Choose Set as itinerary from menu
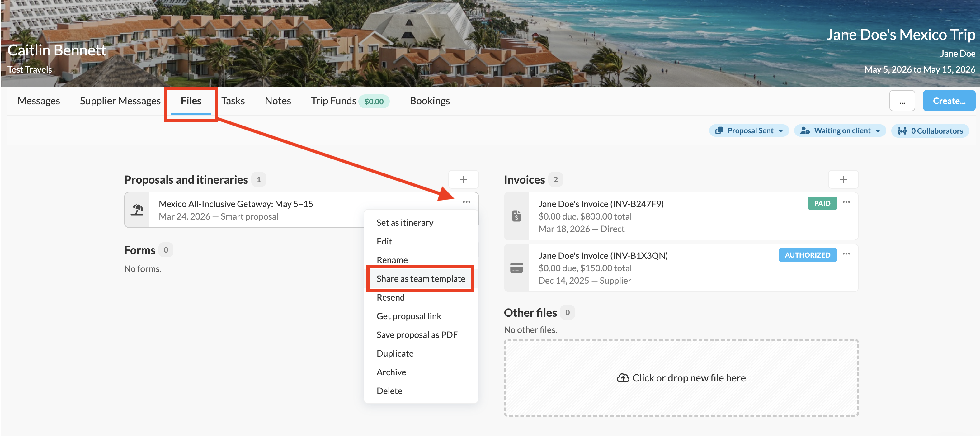The height and width of the screenshot is (436, 980). pyautogui.click(x=404, y=223)
